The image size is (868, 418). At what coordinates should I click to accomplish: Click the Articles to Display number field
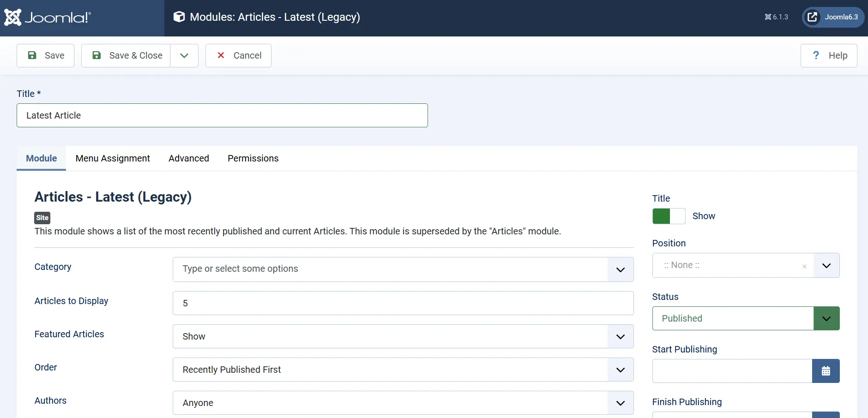tap(403, 303)
